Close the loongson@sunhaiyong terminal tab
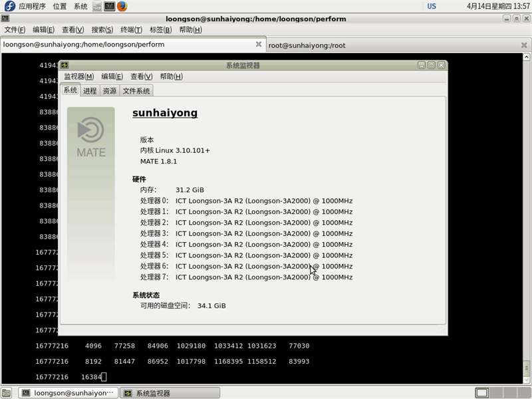This screenshot has width=532, height=399. pyautogui.click(x=259, y=45)
